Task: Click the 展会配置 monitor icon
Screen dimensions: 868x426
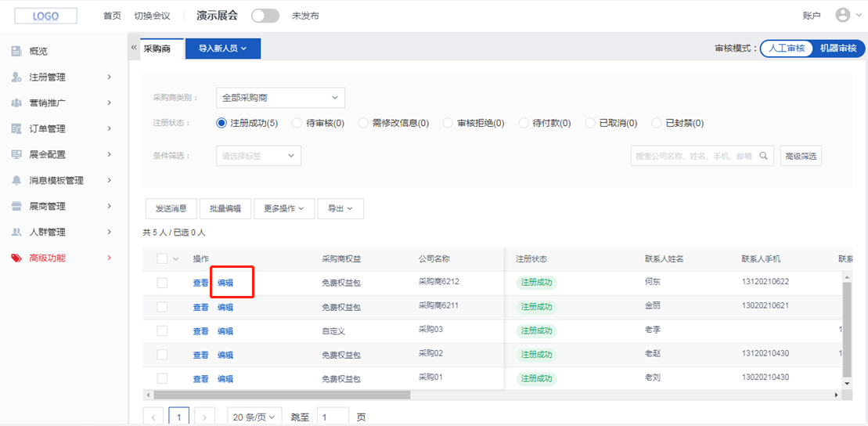Action: click(16, 154)
